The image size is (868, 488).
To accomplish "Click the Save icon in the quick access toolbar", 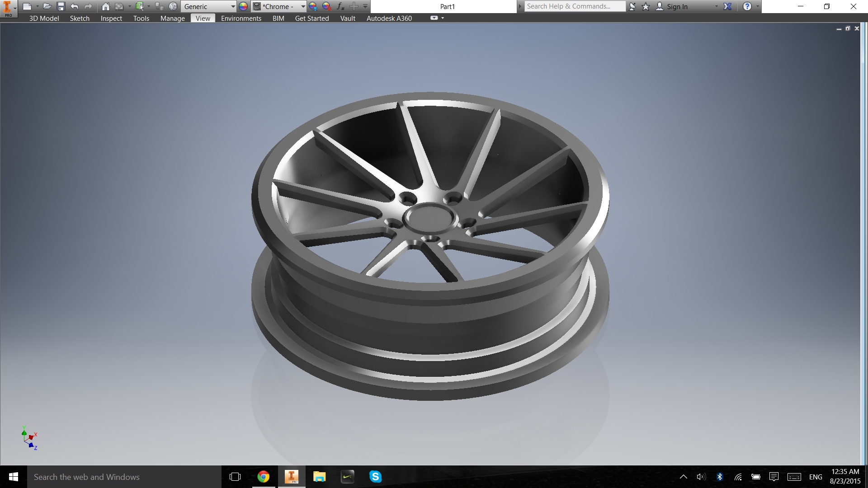I will coord(61,6).
